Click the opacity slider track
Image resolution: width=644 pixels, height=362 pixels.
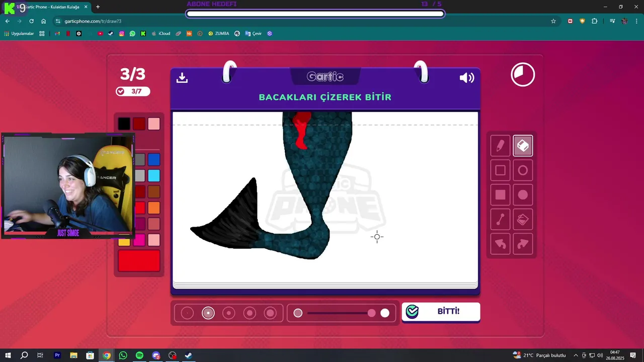tap(342, 313)
